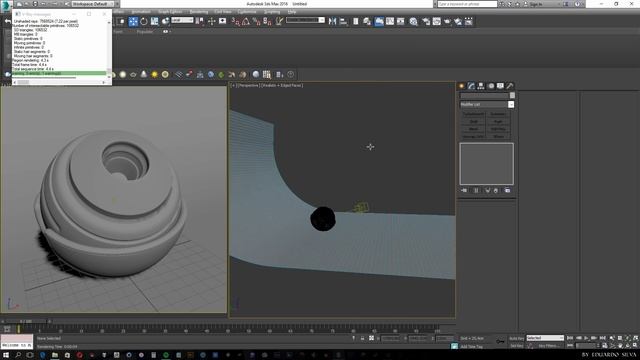Screen dimensions: 640x360
Task: Switch to the Utilities command panel
Action: [510, 86]
